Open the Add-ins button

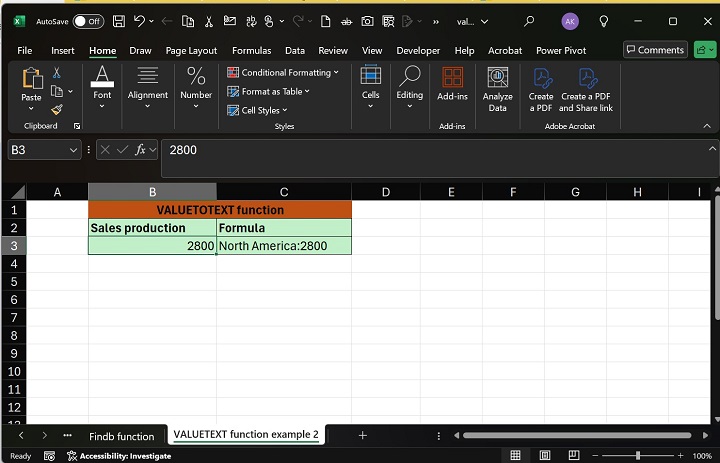click(x=452, y=84)
